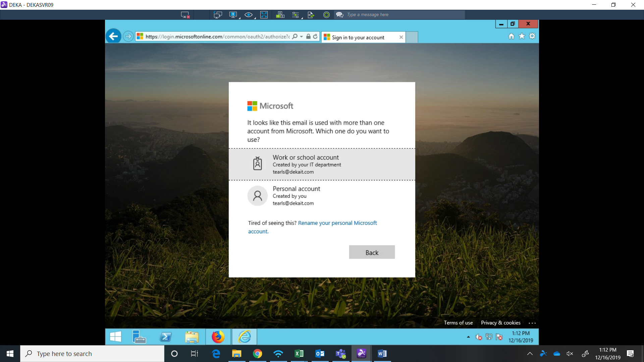Click the switch sessions monitors icon
644x362 pixels.
point(218,15)
